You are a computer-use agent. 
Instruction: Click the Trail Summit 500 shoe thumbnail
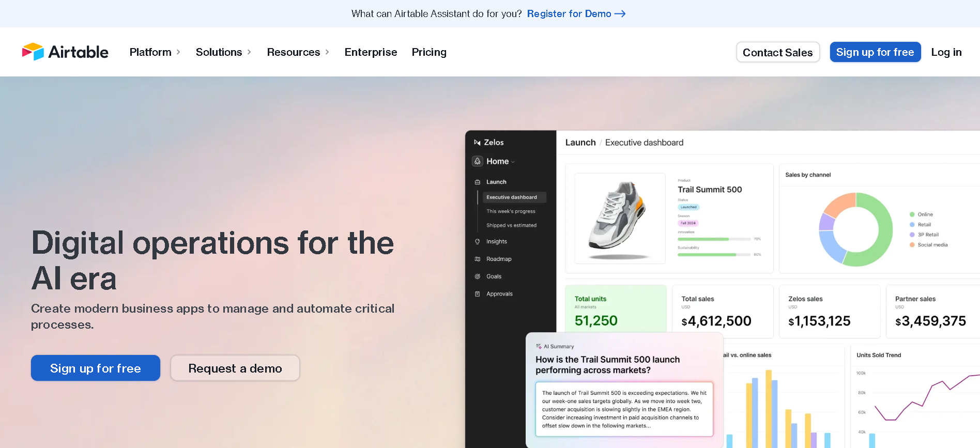pos(620,219)
